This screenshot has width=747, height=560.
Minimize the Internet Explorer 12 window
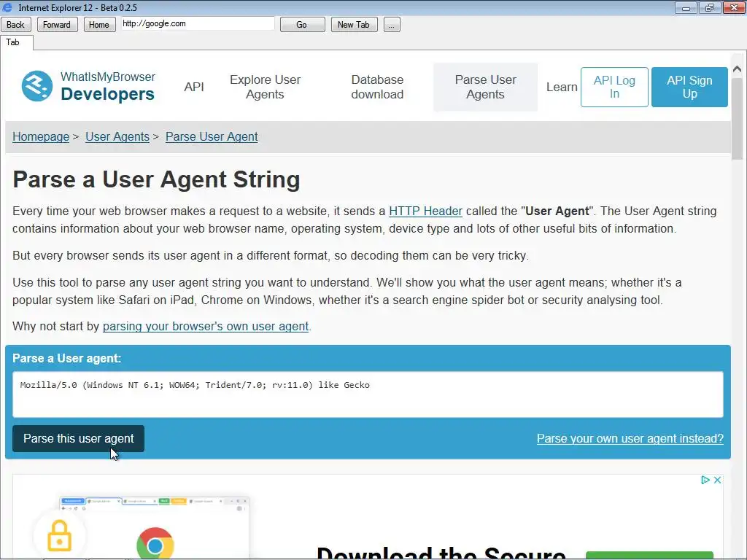click(686, 8)
